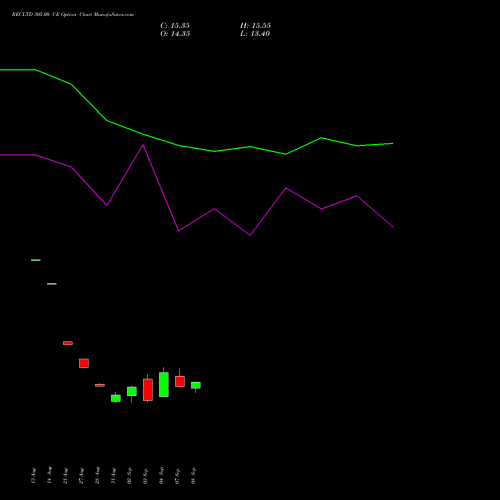The height and width of the screenshot is (500, 500).
Task: Click the green candlestick for 02 Sep
Action: (132, 391)
